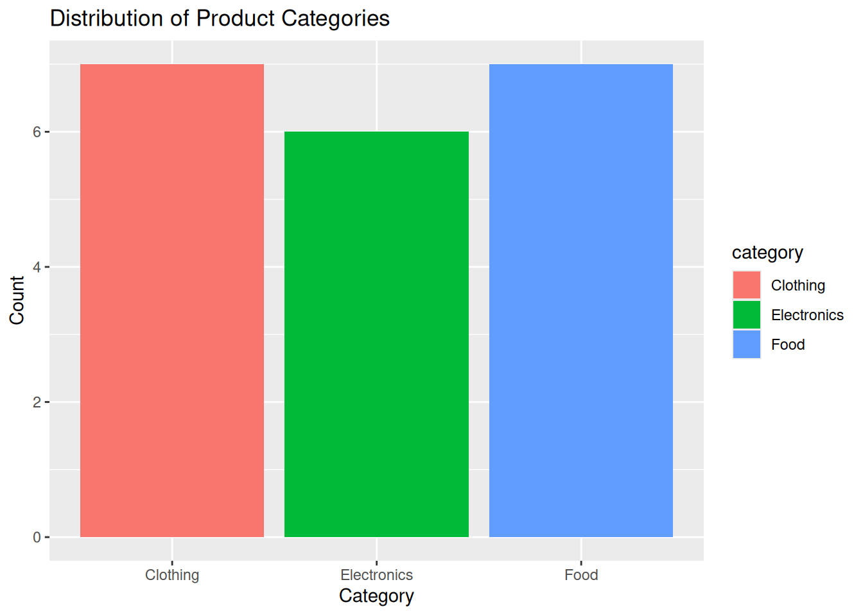Image resolution: width=863 pixels, height=616 pixels.
Task: Select the green Electronics bar in the chart
Action: (376, 334)
